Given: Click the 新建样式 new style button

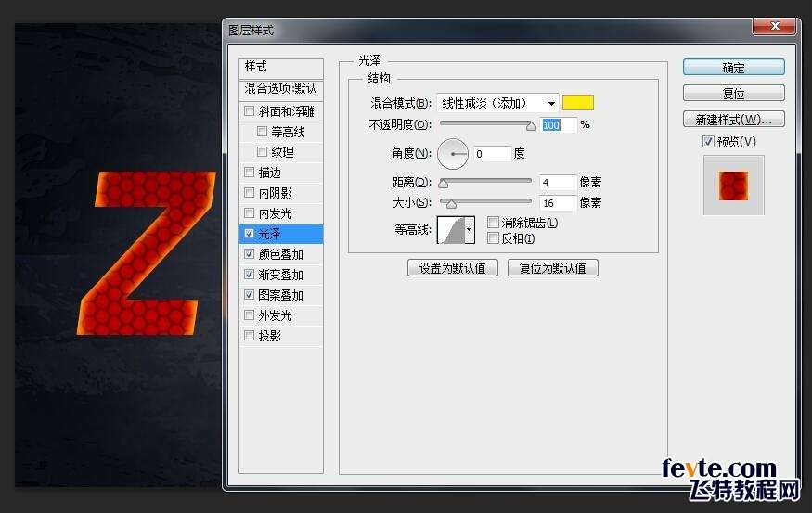Looking at the screenshot, I should (x=734, y=119).
